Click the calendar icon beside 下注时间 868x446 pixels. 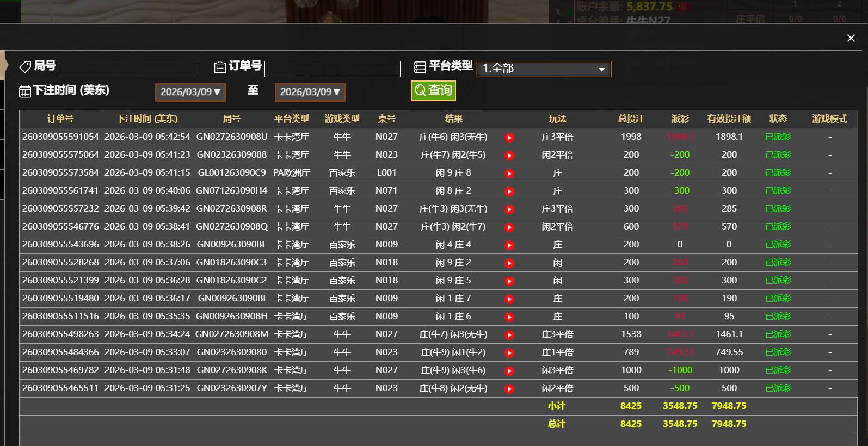coord(25,91)
